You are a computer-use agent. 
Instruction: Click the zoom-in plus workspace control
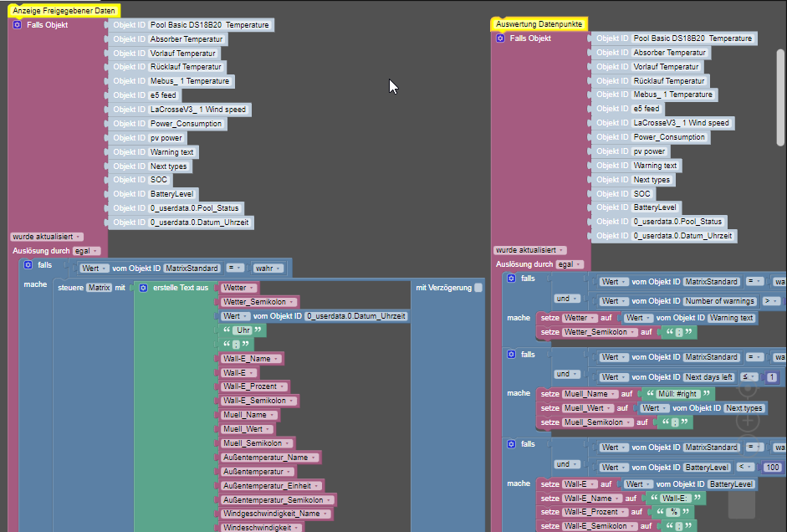[x=748, y=421]
